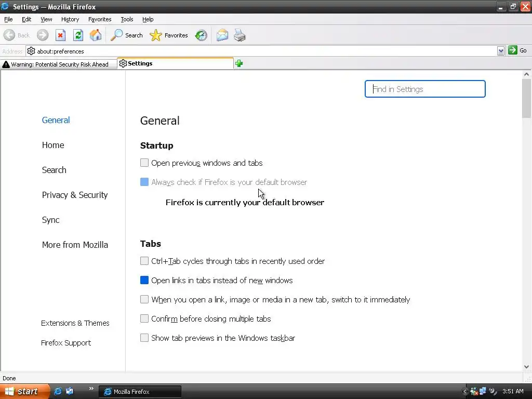Toggle Always check default browser checkbox
The width and height of the screenshot is (532, 399).
144,182
